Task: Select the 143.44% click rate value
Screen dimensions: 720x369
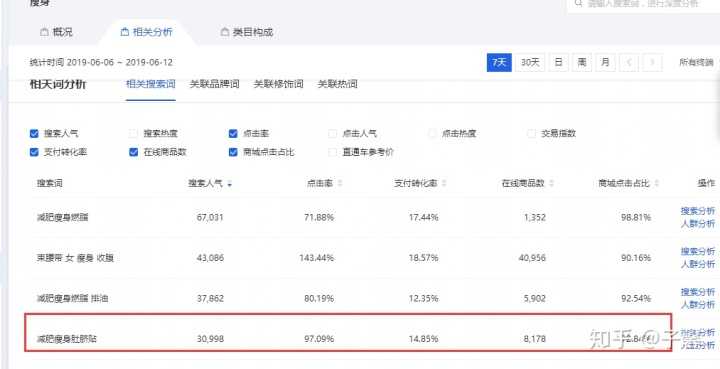Action: [x=316, y=258]
